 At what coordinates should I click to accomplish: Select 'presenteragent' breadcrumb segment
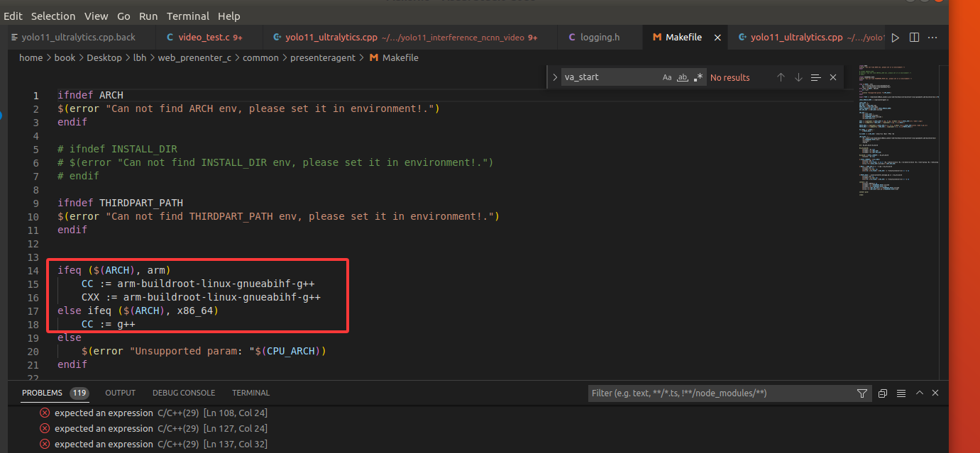[322, 58]
